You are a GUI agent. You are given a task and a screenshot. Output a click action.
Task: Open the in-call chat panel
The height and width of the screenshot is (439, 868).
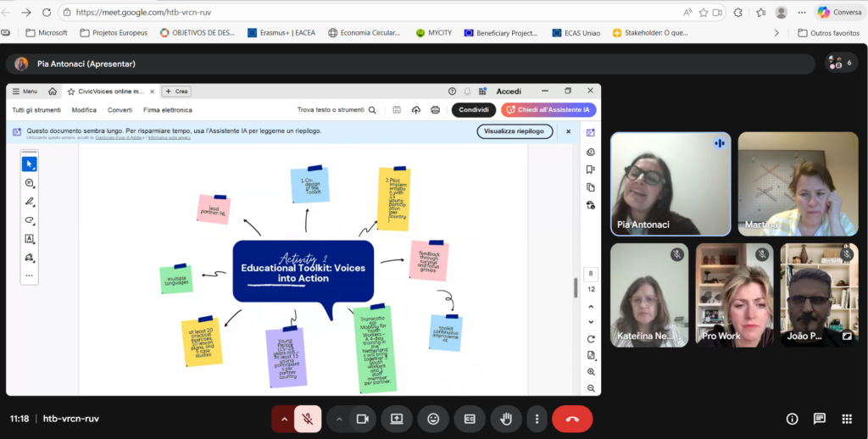(819, 419)
